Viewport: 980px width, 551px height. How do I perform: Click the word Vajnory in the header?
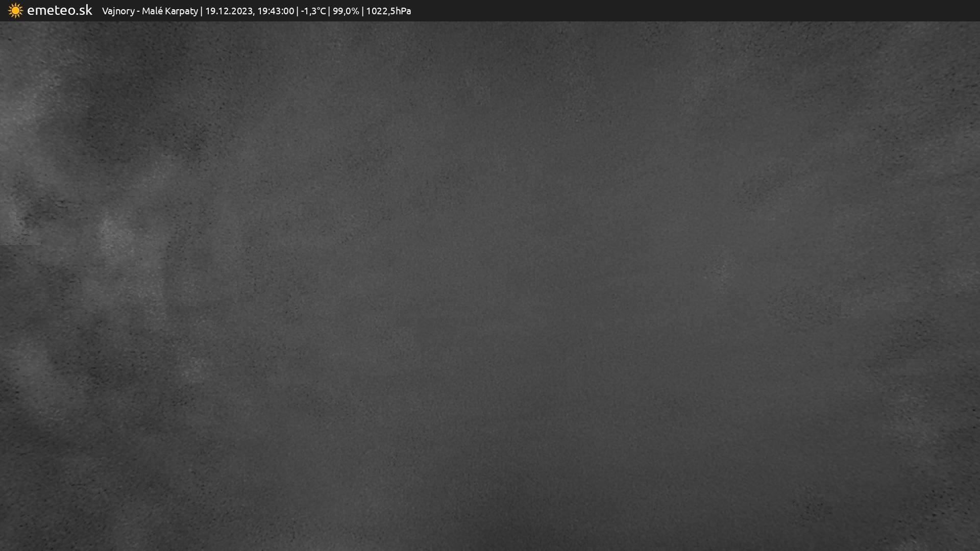click(x=118, y=11)
